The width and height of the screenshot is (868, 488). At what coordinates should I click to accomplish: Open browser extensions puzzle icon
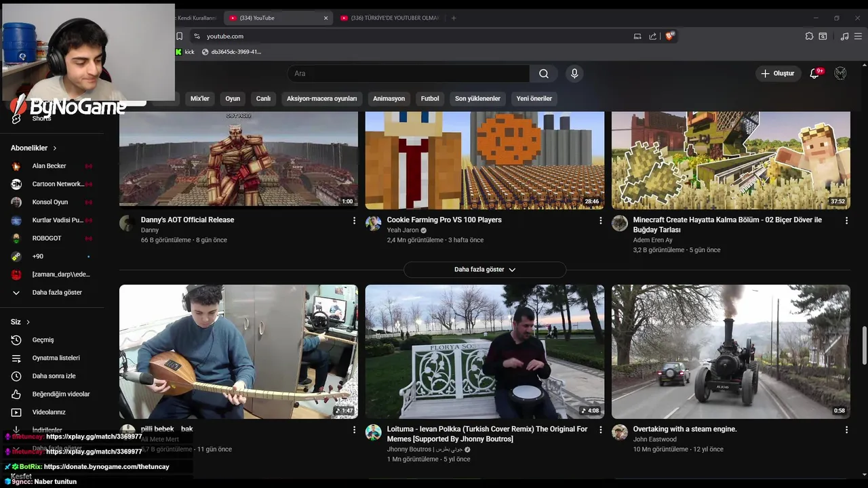click(809, 36)
